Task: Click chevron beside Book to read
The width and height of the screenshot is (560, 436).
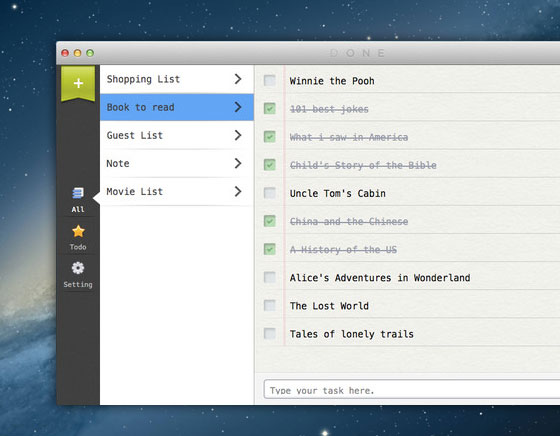Action: click(238, 107)
